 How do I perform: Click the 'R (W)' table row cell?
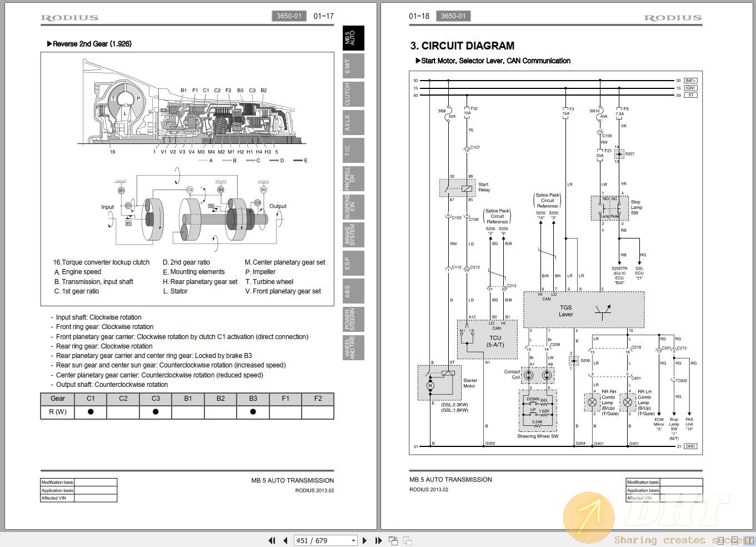(x=58, y=412)
